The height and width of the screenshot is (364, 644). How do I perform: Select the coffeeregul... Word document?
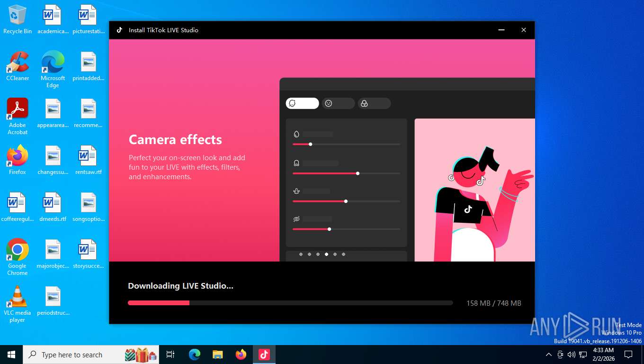pyautogui.click(x=18, y=207)
